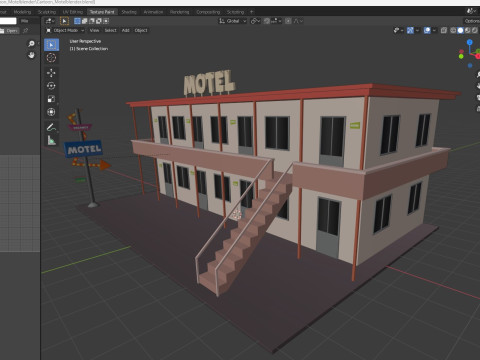480x360 pixels.
Task: Switch to Shading workspace tab
Action: 129,12
